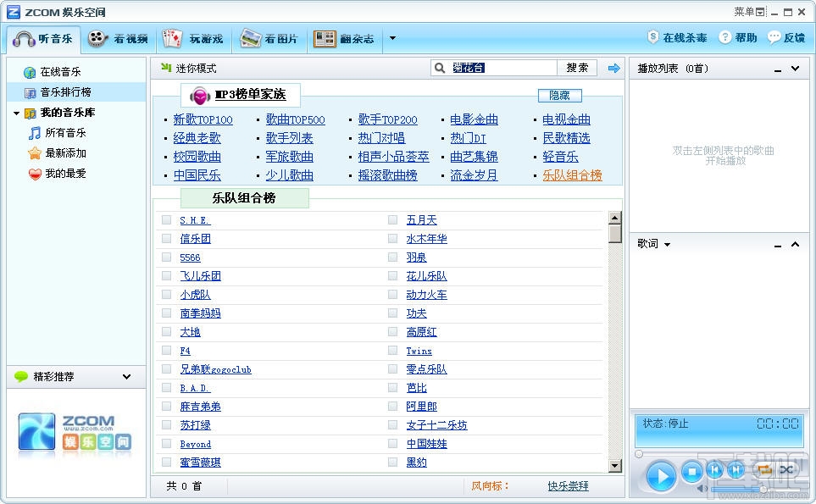
Task: Open 电影金曲 chart
Action: [x=474, y=119]
